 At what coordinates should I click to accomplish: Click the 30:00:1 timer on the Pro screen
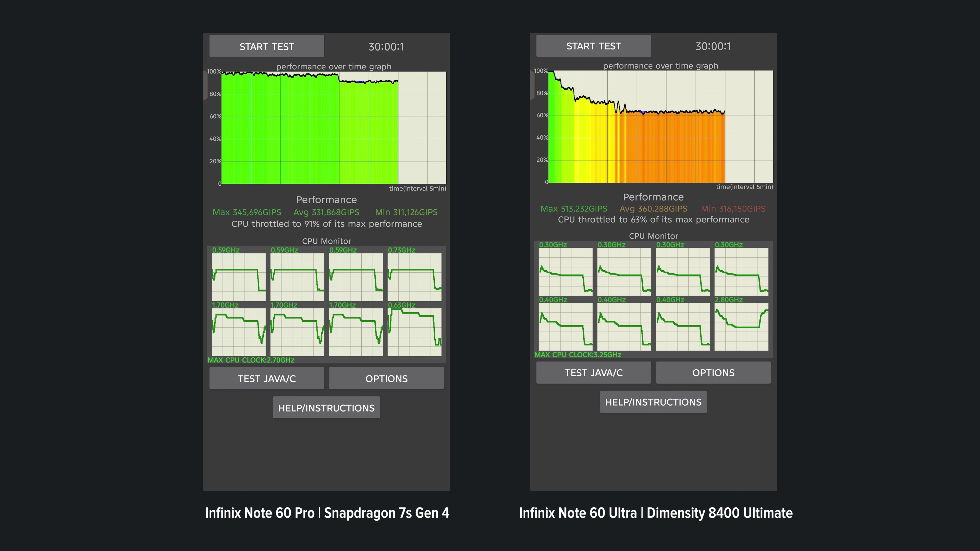(x=386, y=46)
